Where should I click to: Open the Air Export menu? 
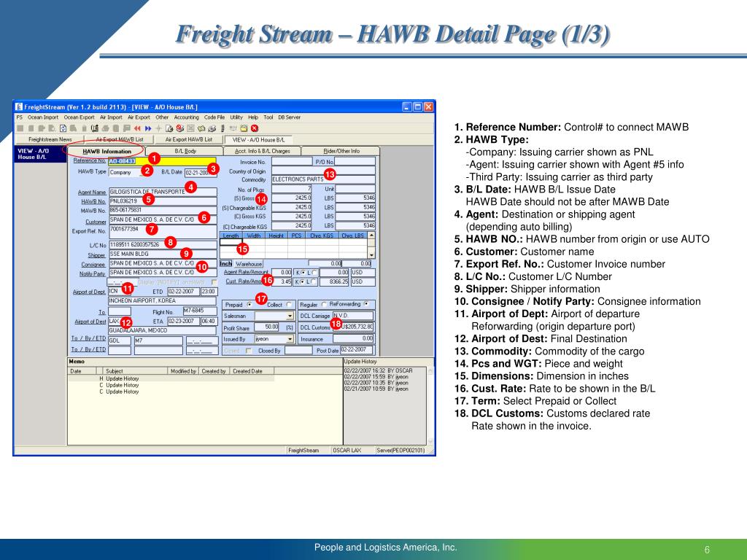point(139,117)
